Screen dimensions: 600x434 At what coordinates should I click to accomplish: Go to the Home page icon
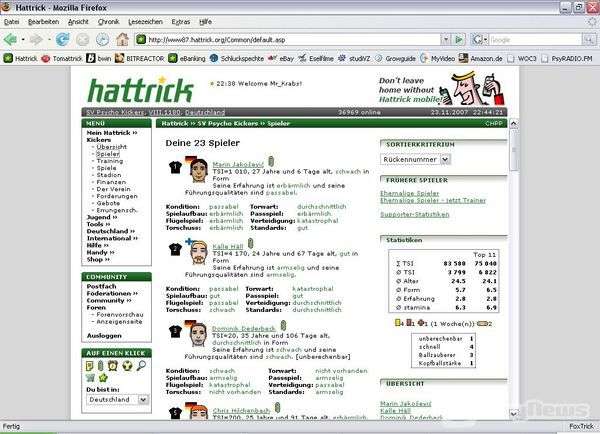point(122,39)
